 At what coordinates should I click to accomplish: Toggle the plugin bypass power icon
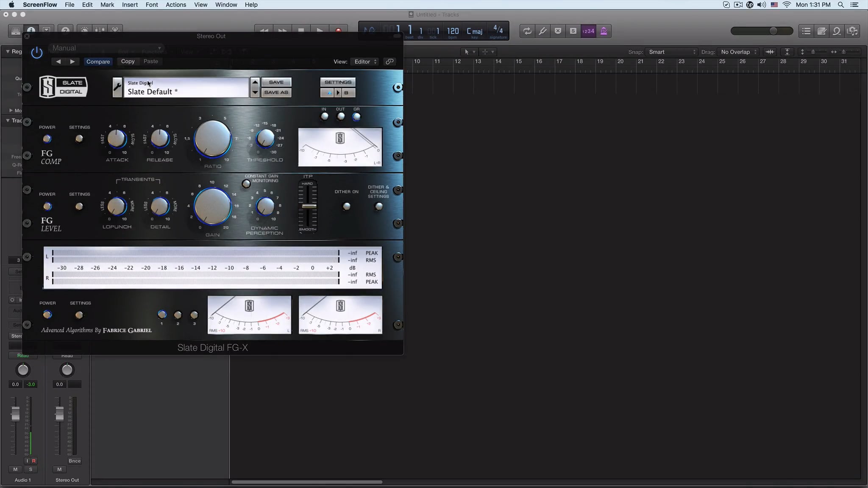point(37,53)
